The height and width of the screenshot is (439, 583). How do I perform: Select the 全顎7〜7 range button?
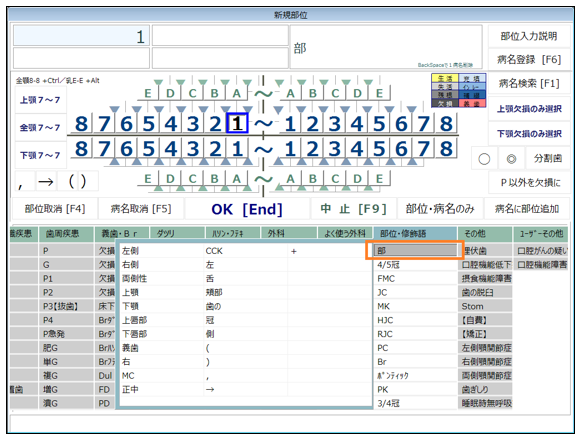click(x=40, y=127)
